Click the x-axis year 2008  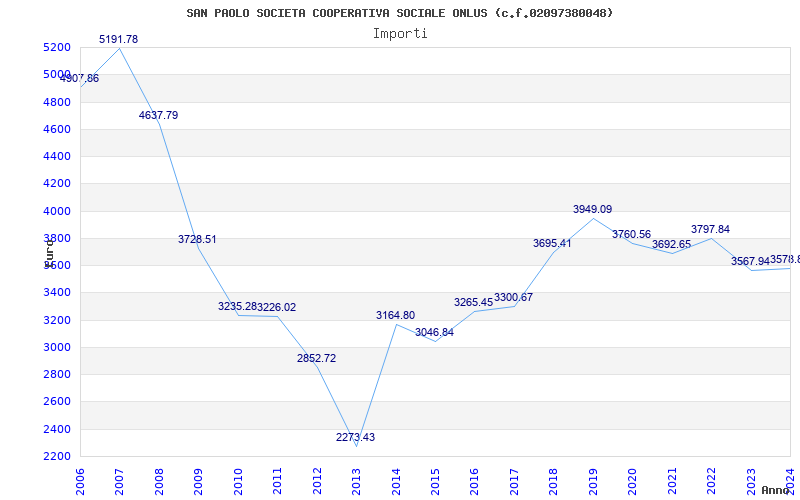tap(159, 482)
